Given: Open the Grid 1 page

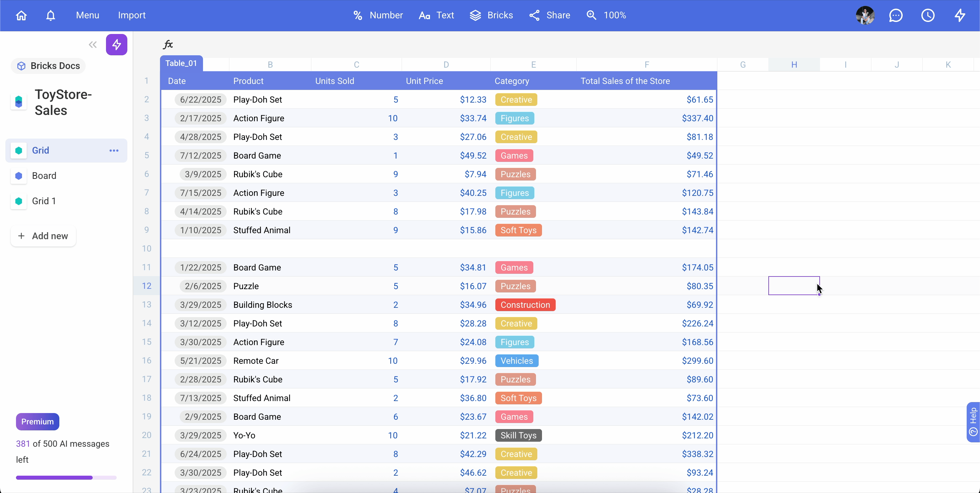Looking at the screenshot, I should [44, 201].
